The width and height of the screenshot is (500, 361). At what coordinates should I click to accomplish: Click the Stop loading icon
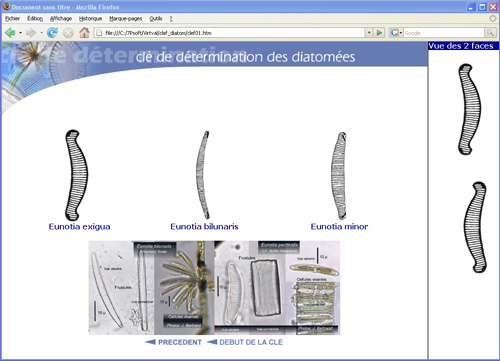click(68, 33)
